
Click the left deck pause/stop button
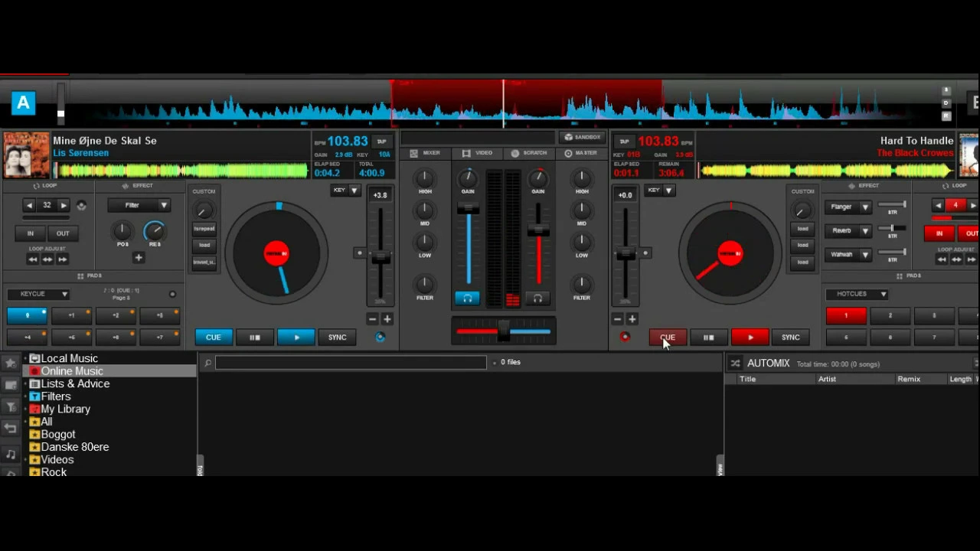255,337
